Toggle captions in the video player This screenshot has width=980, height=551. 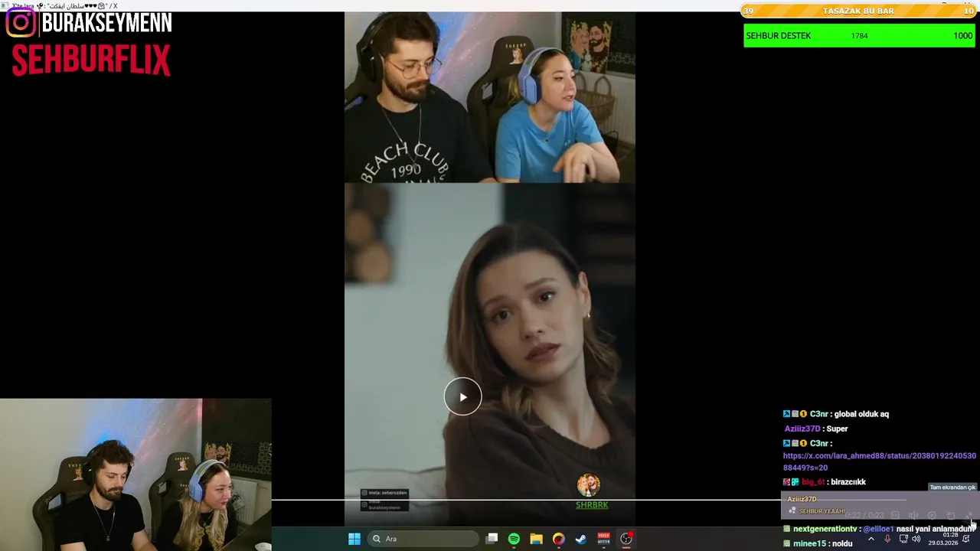(895, 516)
